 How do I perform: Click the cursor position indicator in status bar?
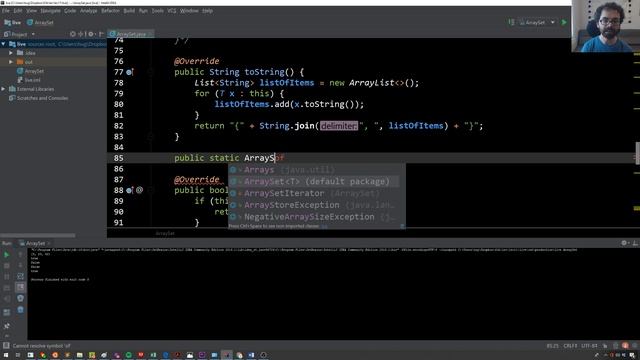coord(553,346)
